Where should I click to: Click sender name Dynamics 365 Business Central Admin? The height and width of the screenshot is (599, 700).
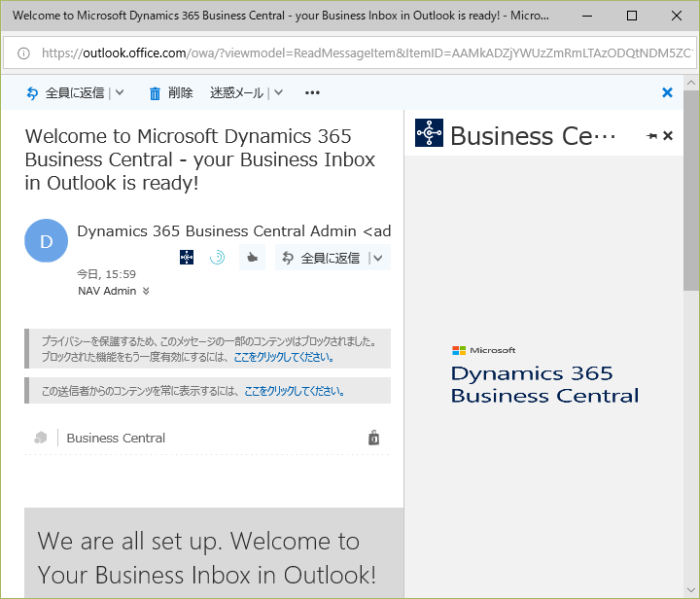[234, 231]
